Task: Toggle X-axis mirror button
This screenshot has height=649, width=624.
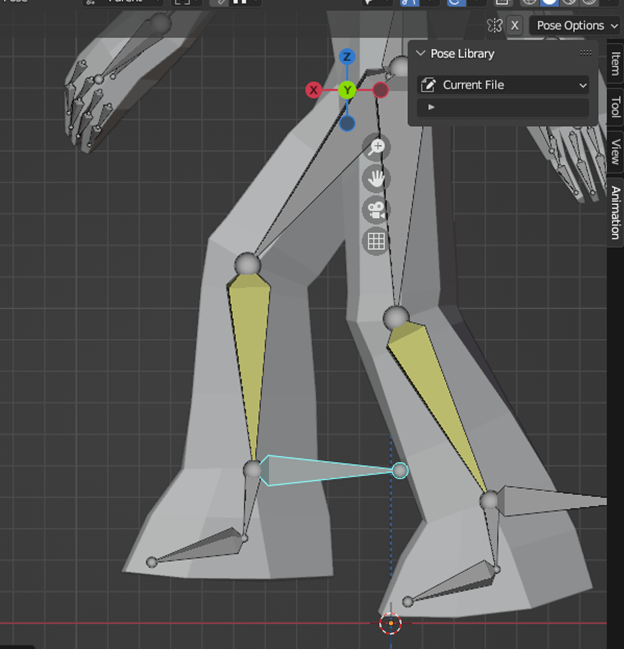Action: (514, 26)
